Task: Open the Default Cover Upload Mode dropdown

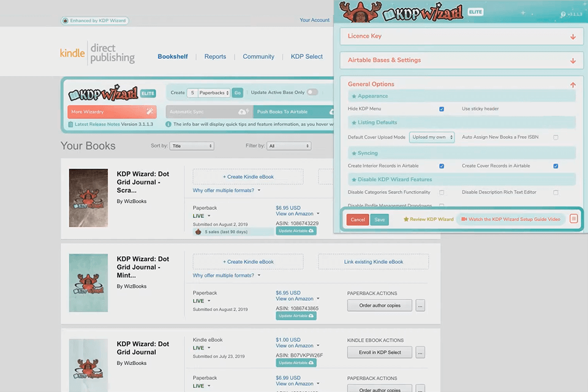Action: pyautogui.click(x=432, y=137)
